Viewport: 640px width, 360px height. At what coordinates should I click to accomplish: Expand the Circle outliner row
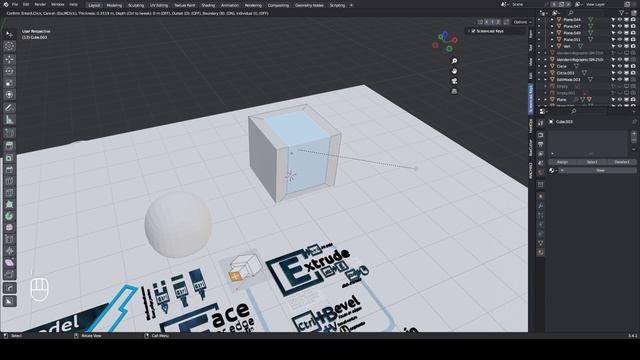pos(546,66)
